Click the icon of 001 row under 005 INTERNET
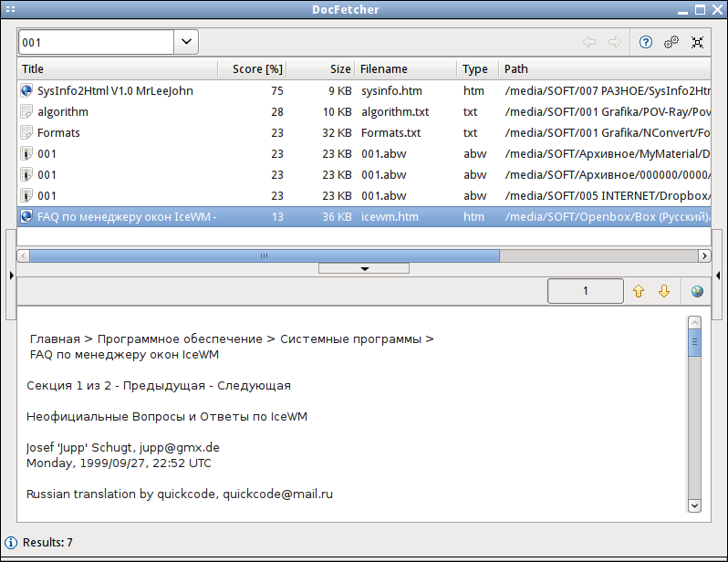The width and height of the screenshot is (728, 562). coord(26,195)
